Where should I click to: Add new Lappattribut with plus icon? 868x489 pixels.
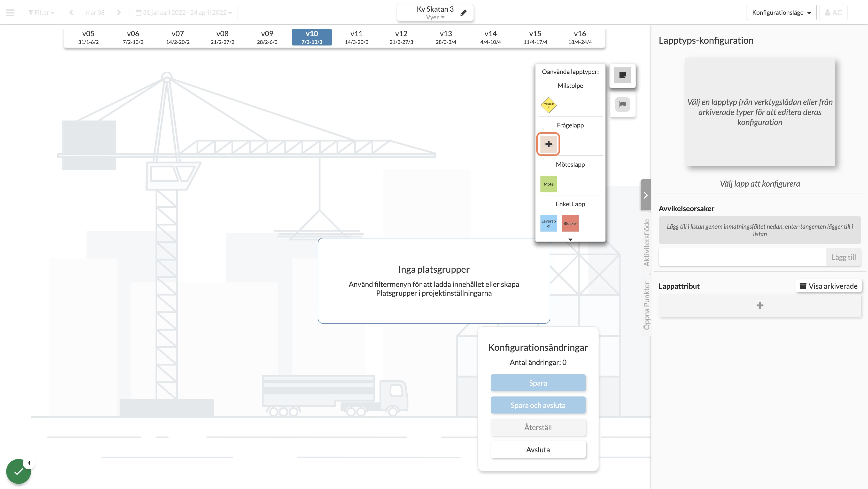(760, 306)
